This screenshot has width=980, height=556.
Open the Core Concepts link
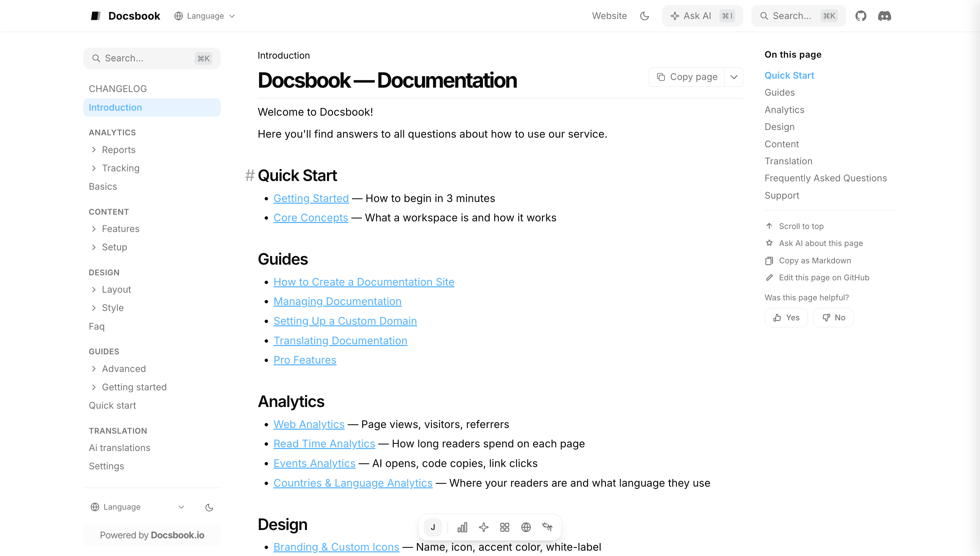[x=311, y=218]
